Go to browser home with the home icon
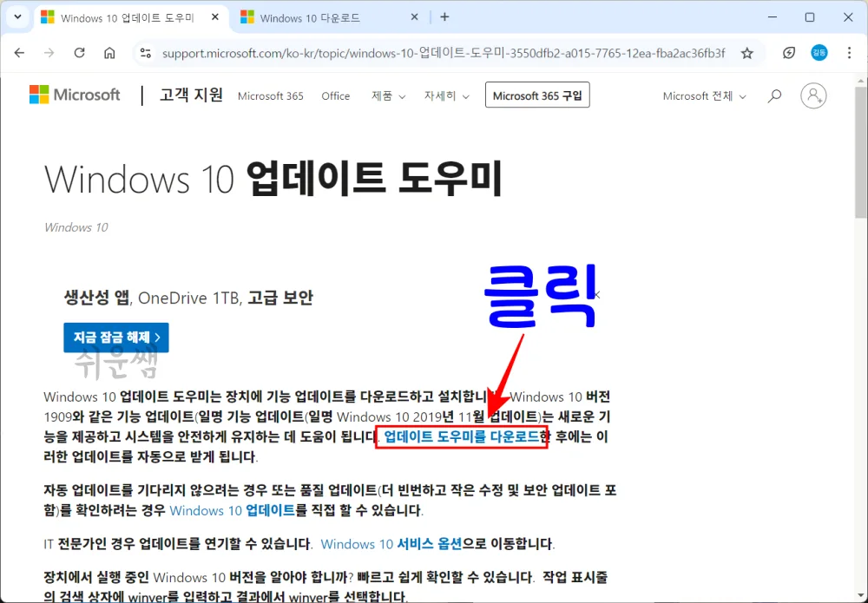 [x=109, y=53]
